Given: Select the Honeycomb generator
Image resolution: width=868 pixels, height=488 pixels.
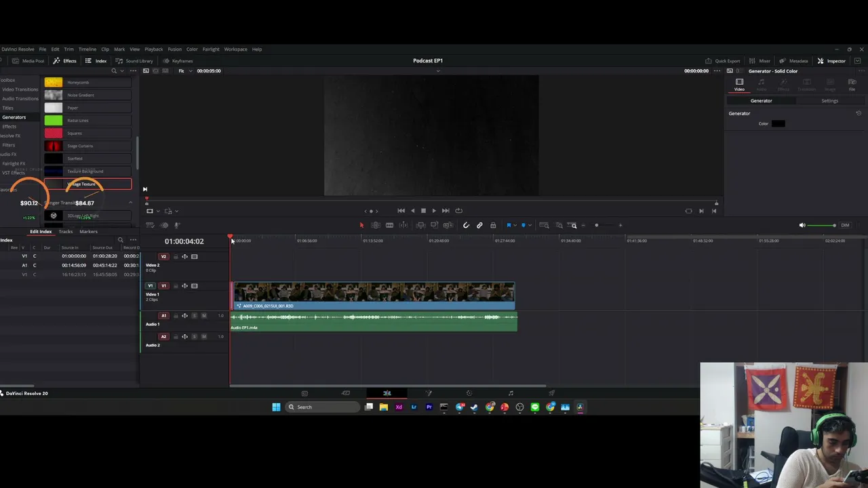Looking at the screenshot, I should point(87,83).
